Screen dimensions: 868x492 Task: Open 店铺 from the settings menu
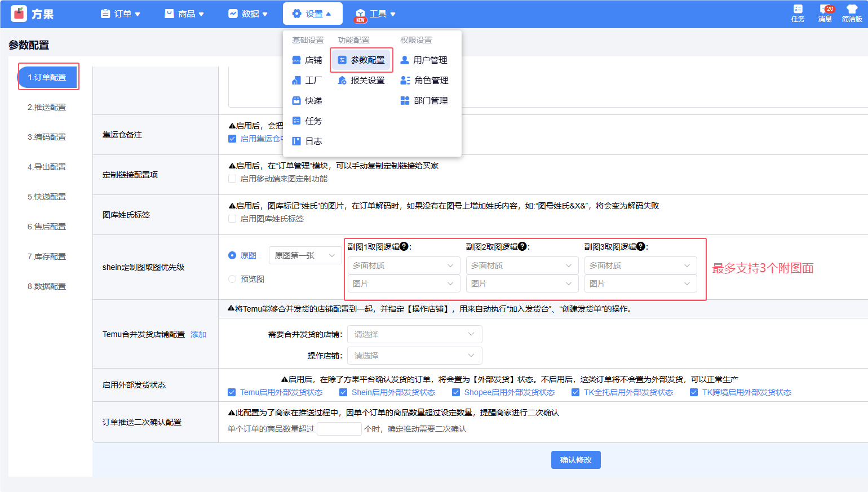307,60
